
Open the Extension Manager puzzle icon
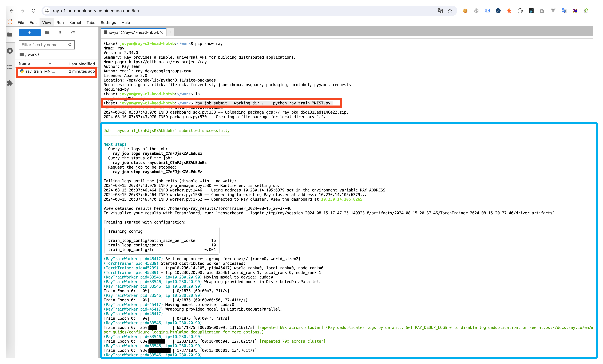10,83
